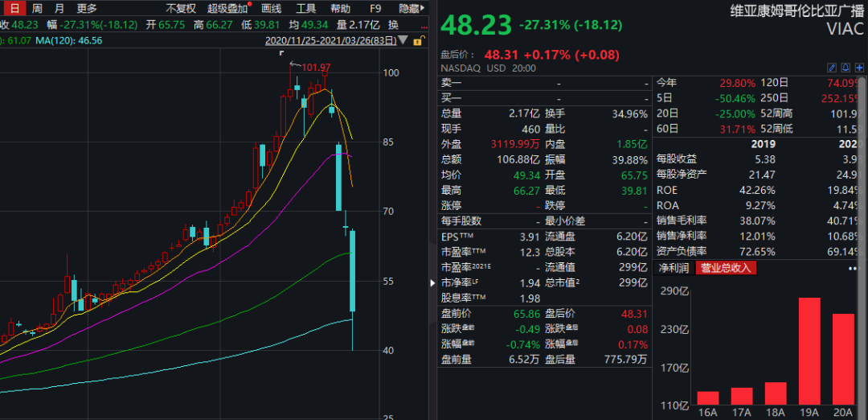Open the 帮助 menu
Image resolution: width=868 pixels, height=420 pixels.
click(x=340, y=9)
